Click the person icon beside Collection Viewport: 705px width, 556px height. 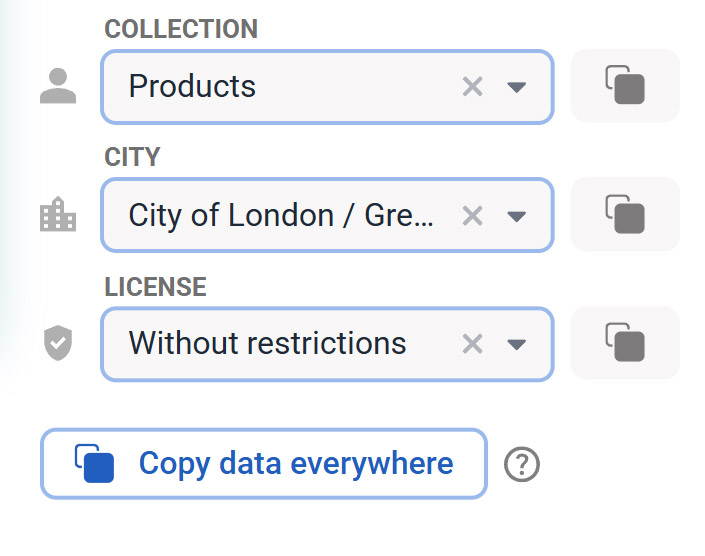58,86
